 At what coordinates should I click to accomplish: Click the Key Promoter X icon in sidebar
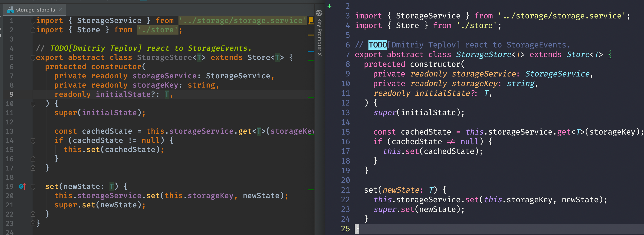pos(319,13)
